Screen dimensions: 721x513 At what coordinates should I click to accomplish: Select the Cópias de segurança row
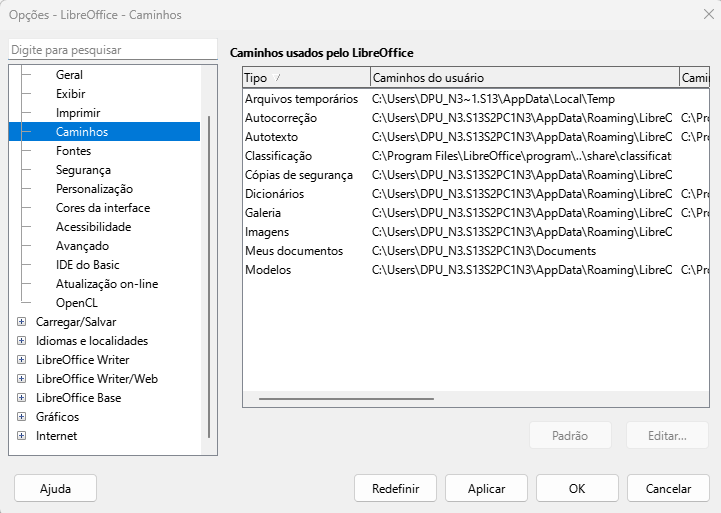tap(476, 175)
